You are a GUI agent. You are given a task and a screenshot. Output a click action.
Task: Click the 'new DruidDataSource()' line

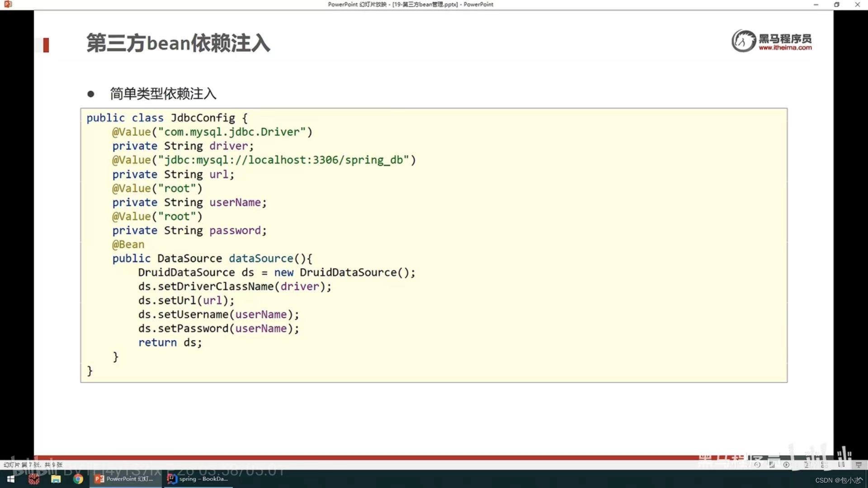(x=277, y=272)
